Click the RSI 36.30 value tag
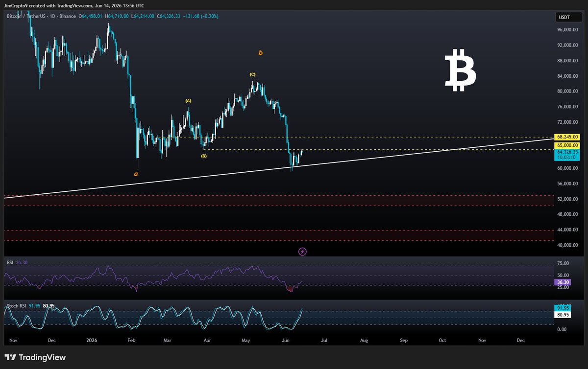 point(563,282)
